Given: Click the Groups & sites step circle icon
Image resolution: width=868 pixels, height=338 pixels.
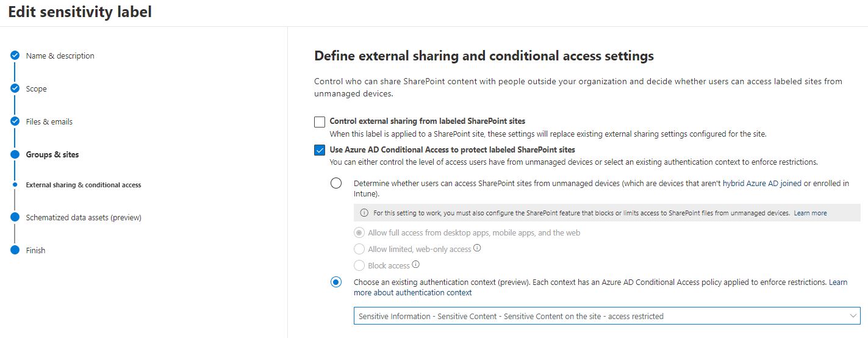Looking at the screenshot, I should pos(15,154).
